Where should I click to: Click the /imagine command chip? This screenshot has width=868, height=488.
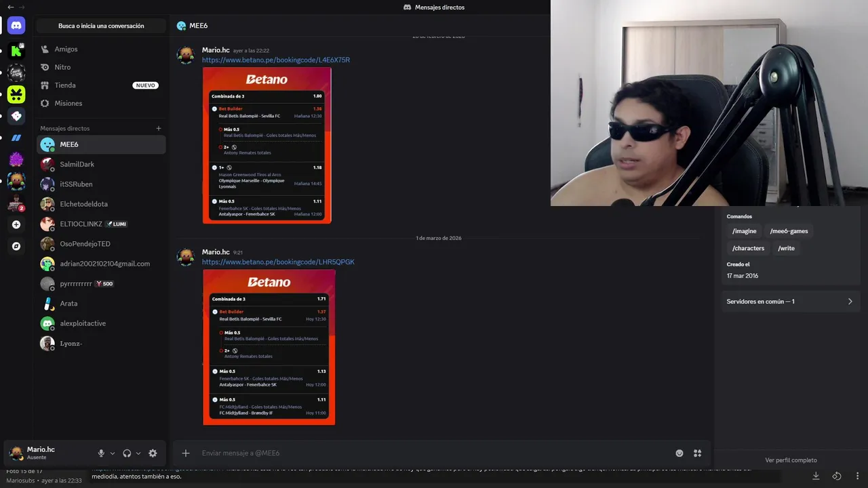pyautogui.click(x=745, y=231)
